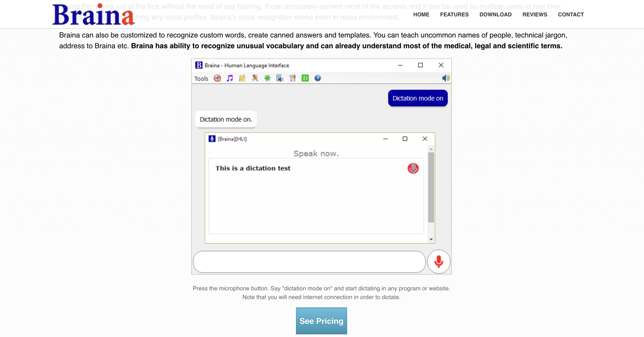The width and height of the screenshot is (644, 337).
Task: Open the DOWNLOAD nav item
Action: (495, 14)
